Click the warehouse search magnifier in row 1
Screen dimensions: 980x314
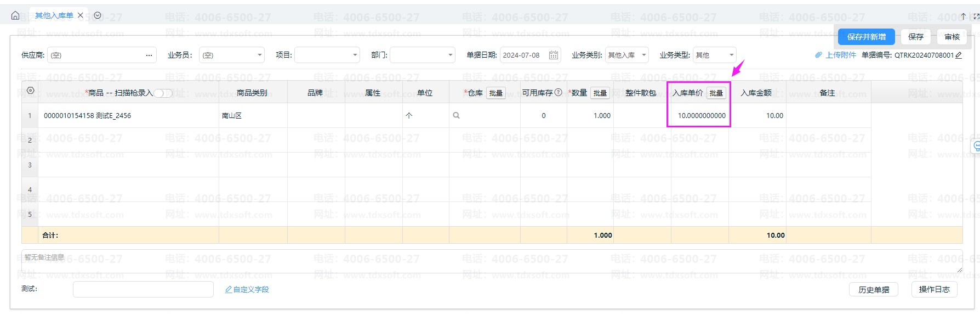coord(456,116)
